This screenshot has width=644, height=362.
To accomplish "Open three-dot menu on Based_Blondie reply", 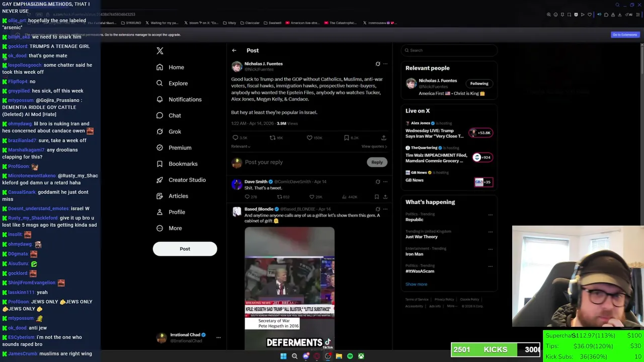I will 385,209.
